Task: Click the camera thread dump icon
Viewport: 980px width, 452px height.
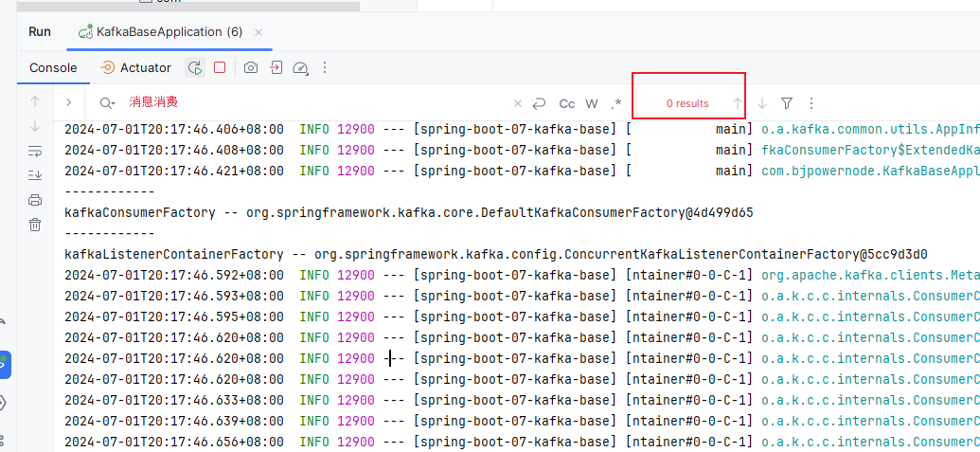Action: (x=251, y=67)
